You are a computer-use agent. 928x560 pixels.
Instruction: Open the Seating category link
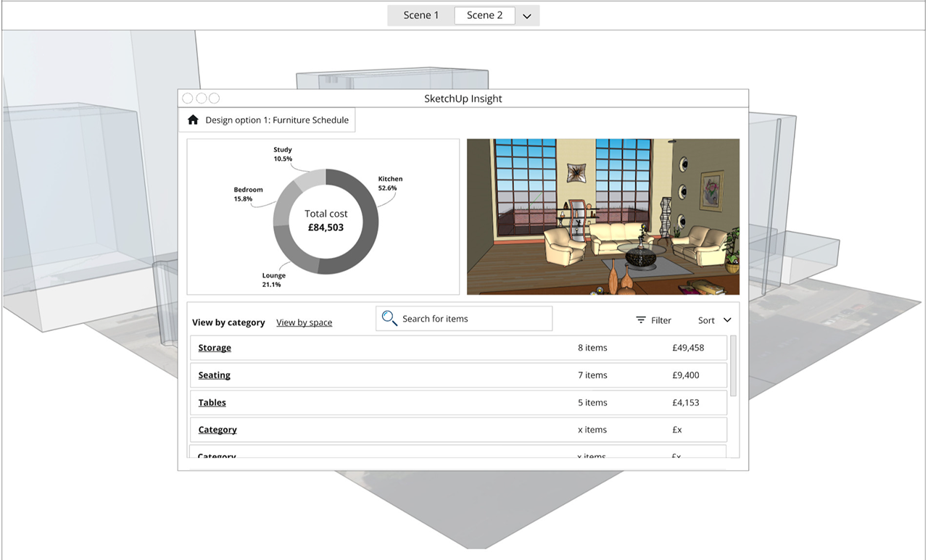tap(215, 375)
